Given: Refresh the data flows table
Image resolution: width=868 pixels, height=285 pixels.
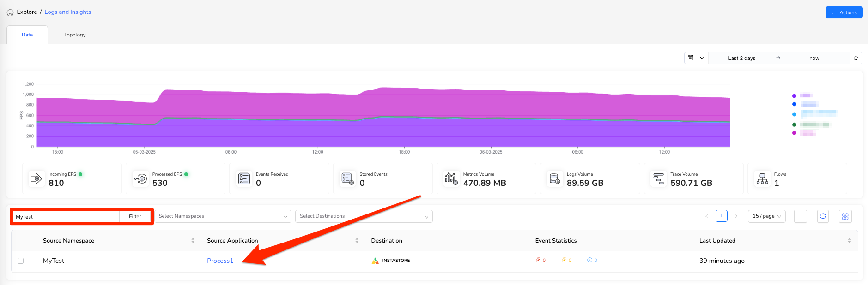Looking at the screenshot, I should coord(823,216).
